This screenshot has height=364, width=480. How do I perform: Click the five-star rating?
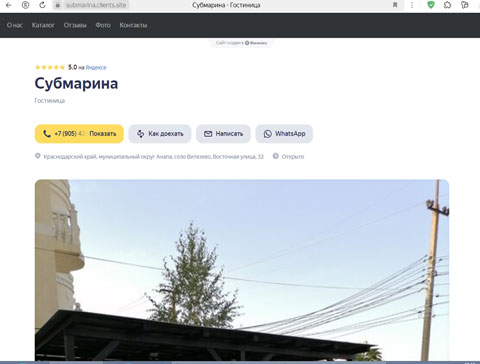[x=50, y=67]
